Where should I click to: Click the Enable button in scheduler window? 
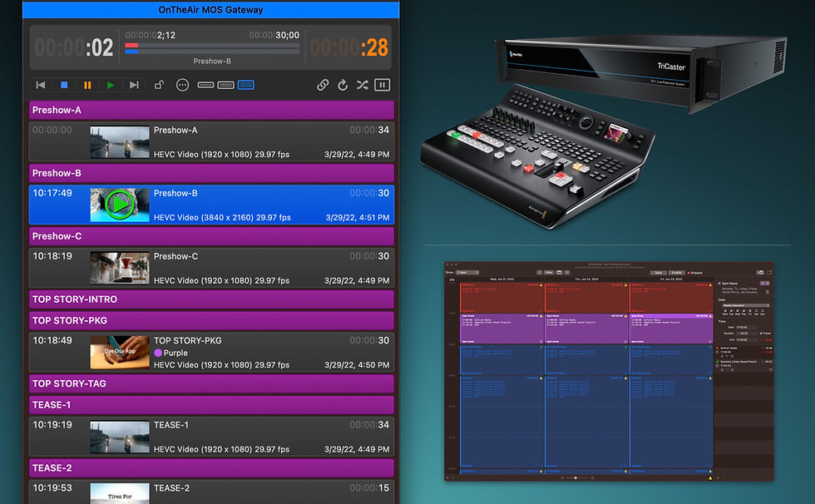pos(676,272)
